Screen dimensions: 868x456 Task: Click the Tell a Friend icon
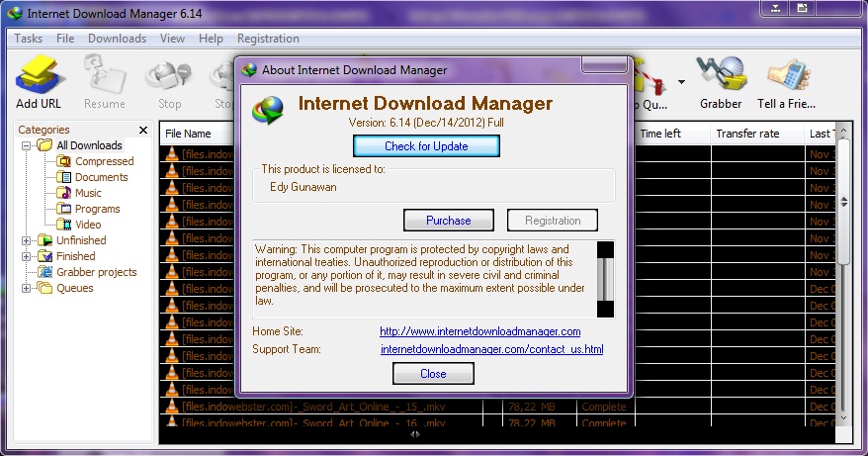[787, 83]
